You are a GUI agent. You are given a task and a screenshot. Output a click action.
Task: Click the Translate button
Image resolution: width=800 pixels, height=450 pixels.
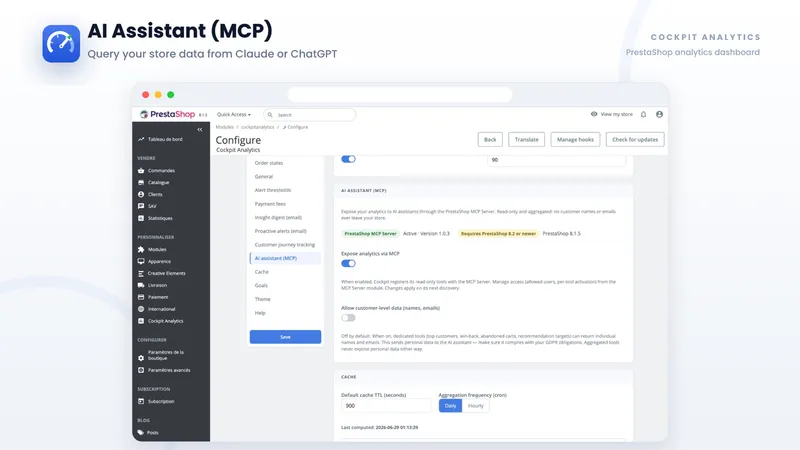click(x=527, y=139)
